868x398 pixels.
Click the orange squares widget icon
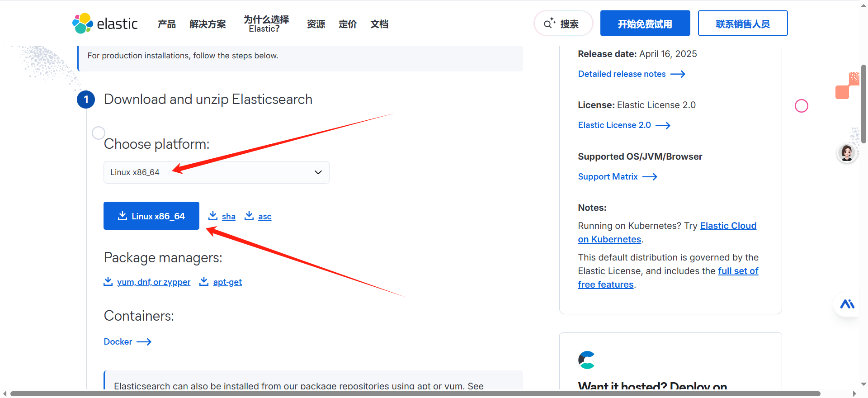(x=847, y=85)
